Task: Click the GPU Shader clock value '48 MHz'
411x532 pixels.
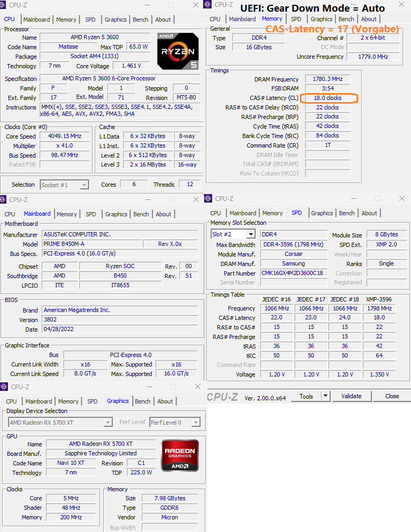Action: [x=71, y=508]
